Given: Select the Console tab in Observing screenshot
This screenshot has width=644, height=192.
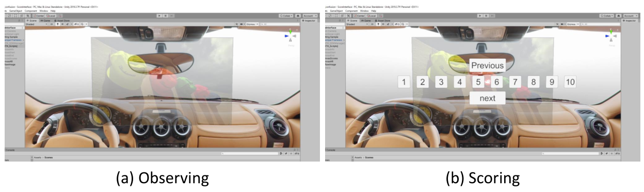Looking at the screenshot, I should pos(10,150).
